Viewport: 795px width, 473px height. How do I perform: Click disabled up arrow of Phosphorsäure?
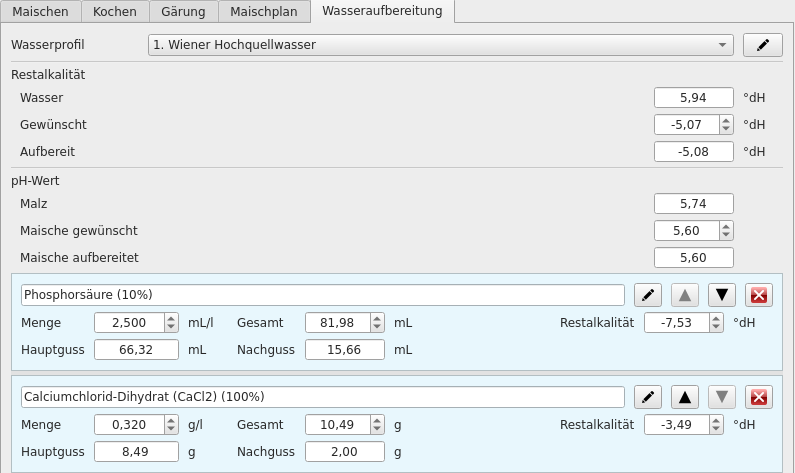[x=685, y=295]
